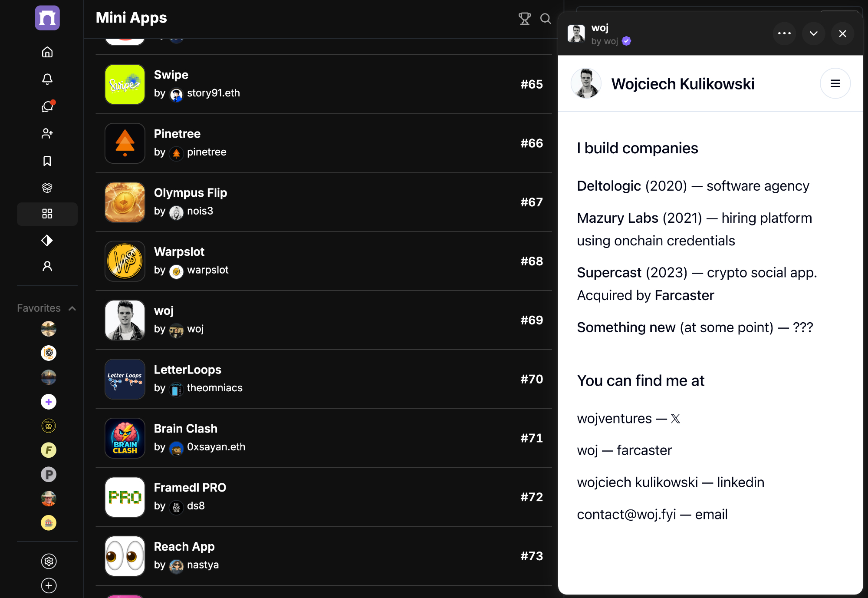This screenshot has width=868, height=598.
Task: Search Mini Apps with magnifier icon
Action: pos(546,19)
